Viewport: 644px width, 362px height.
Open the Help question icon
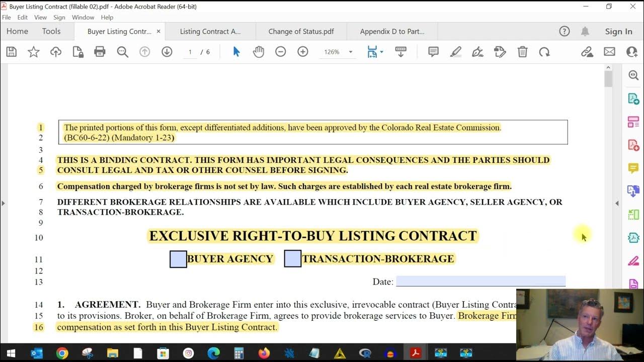(565, 31)
